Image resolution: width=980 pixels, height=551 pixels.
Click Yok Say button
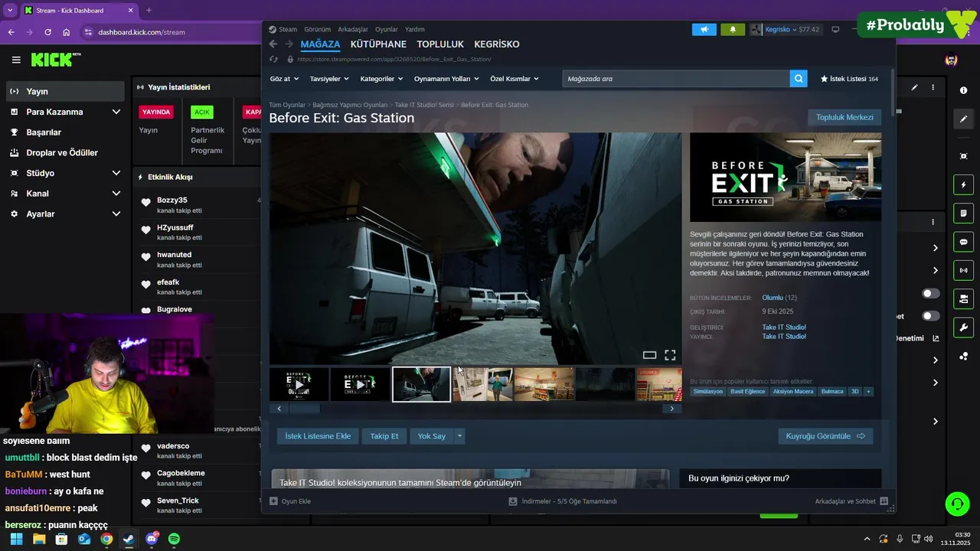(x=432, y=436)
